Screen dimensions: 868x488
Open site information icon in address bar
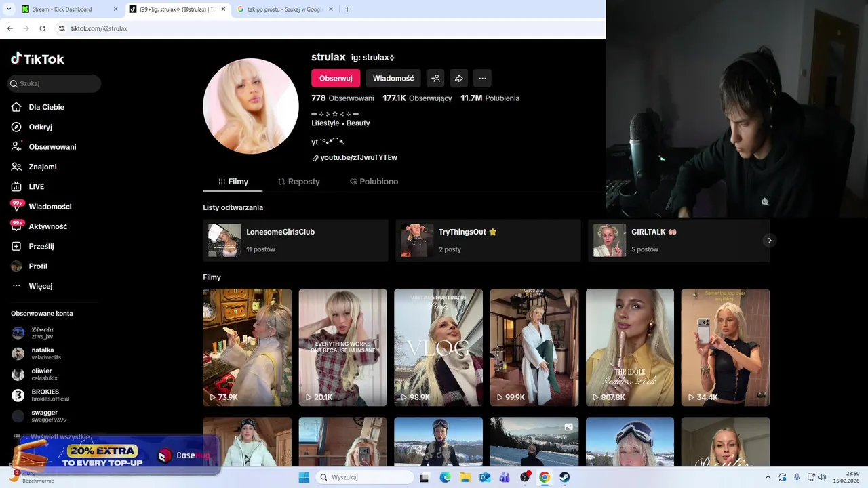(62, 28)
